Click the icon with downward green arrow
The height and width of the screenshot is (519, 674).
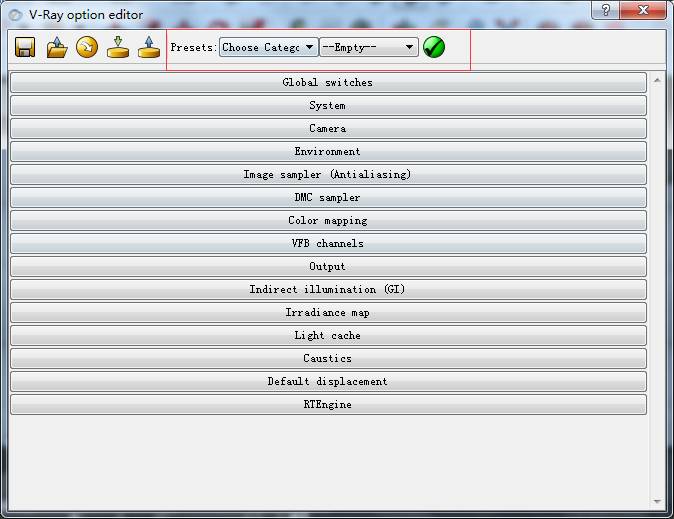tap(118, 47)
